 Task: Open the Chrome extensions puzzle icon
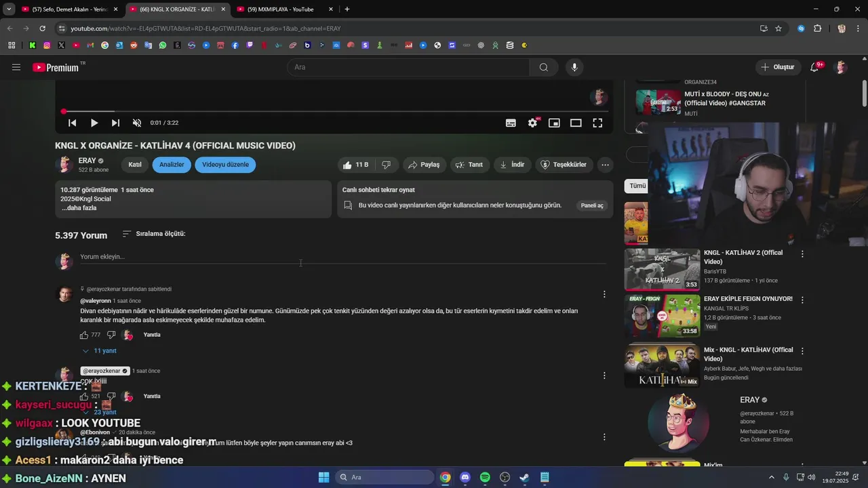pyautogui.click(x=817, y=28)
